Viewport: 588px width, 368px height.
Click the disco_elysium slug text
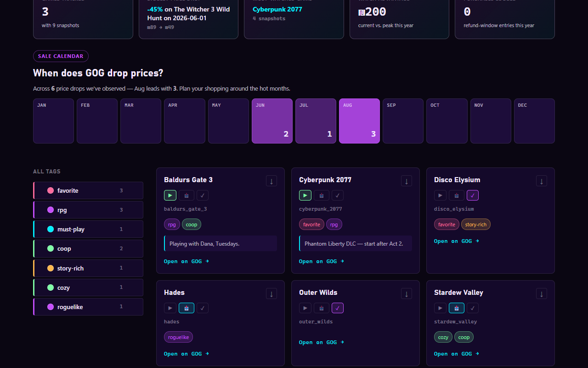coord(454,209)
